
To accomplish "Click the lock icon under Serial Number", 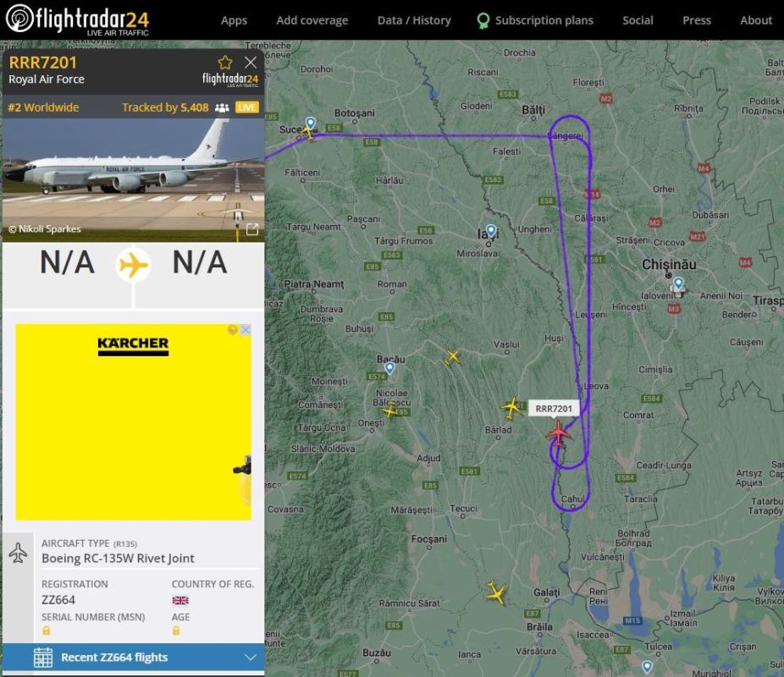I will (x=47, y=630).
